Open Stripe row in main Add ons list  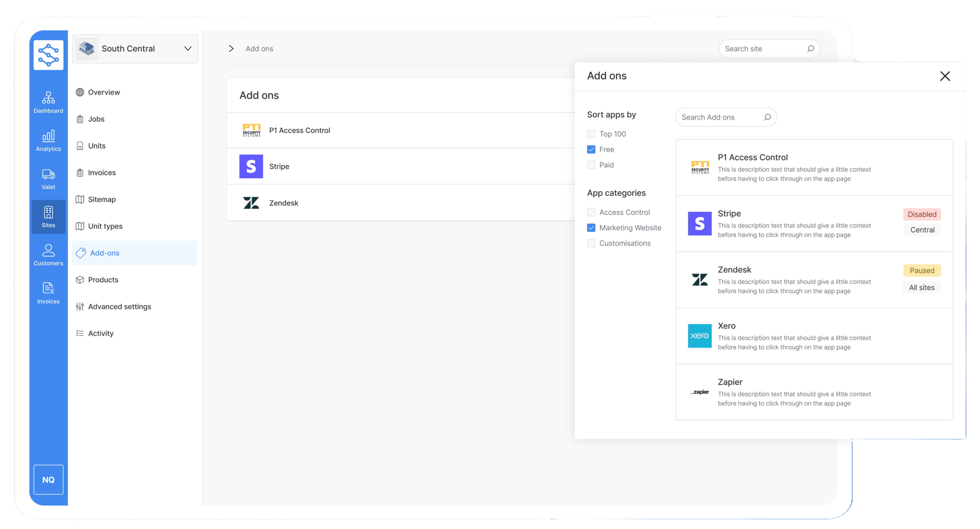point(401,167)
